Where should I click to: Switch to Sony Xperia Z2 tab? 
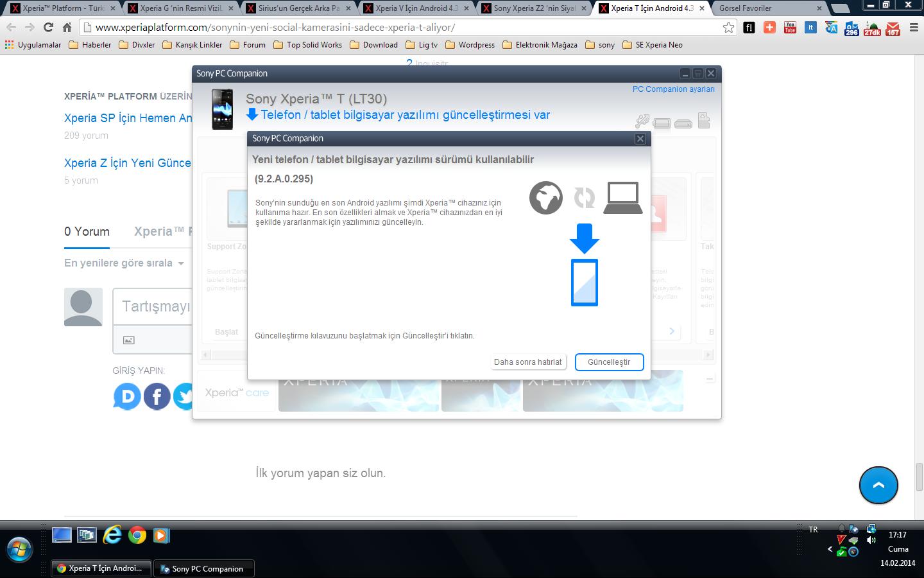(x=535, y=8)
